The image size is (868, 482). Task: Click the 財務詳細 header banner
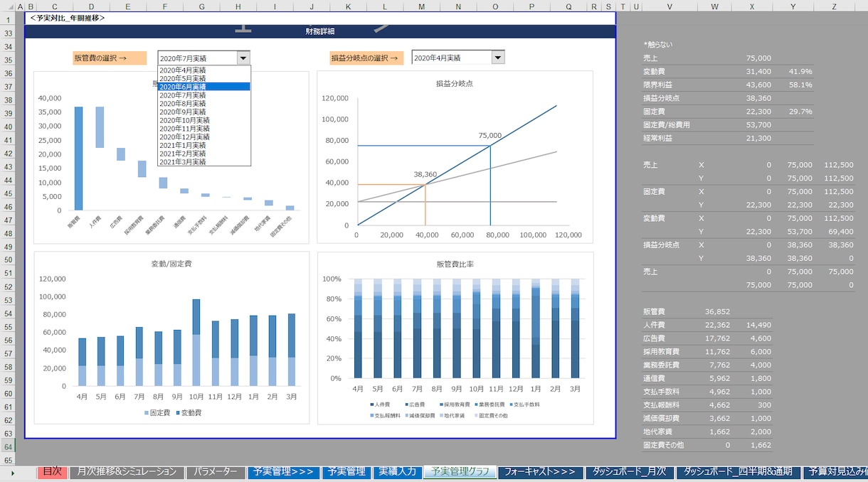point(320,32)
